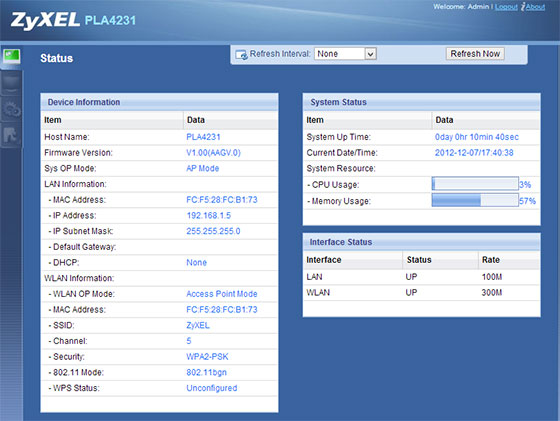Click the AP Mode value
Image resolution: width=560 pixels, height=421 pixels.
[202, 168]
